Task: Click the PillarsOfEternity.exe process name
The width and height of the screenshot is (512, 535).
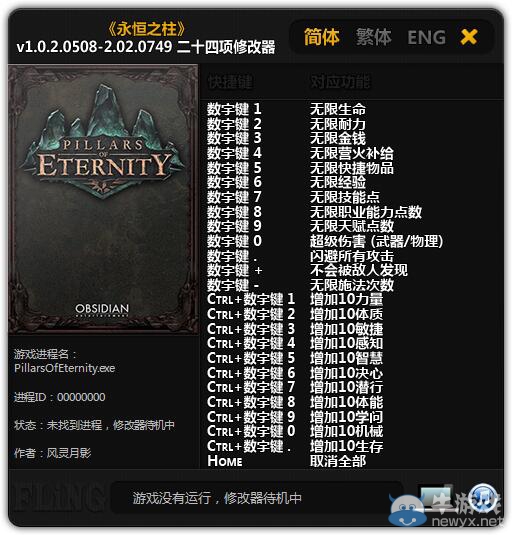Action: tap(64, 368)
